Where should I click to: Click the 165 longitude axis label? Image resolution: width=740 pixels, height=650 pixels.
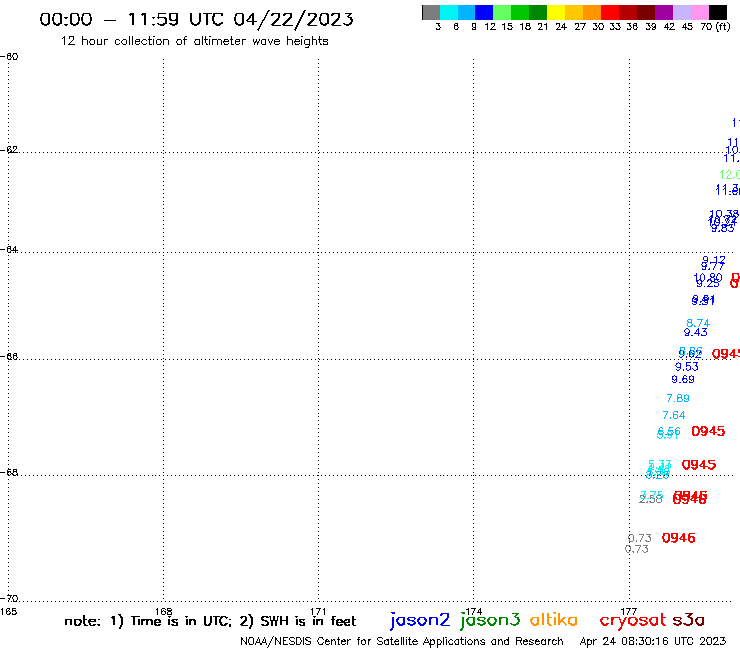tap(8, 612)
